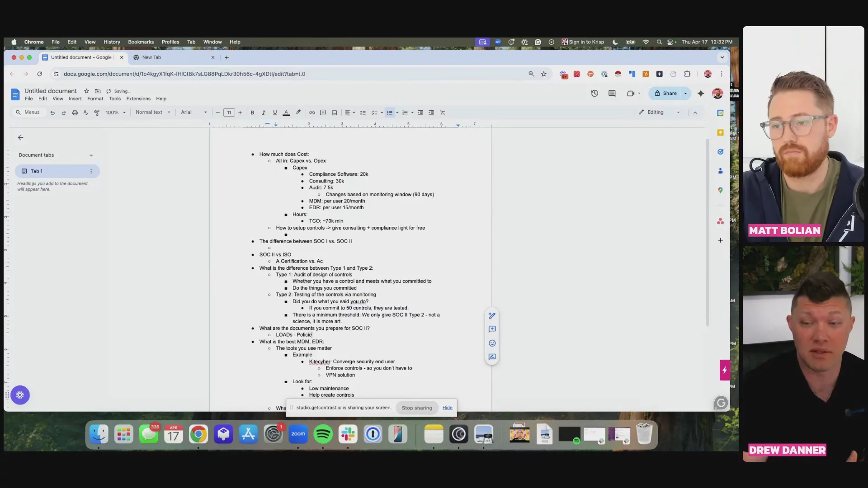Expand the Share options arrow

click(x=686, y=94)
